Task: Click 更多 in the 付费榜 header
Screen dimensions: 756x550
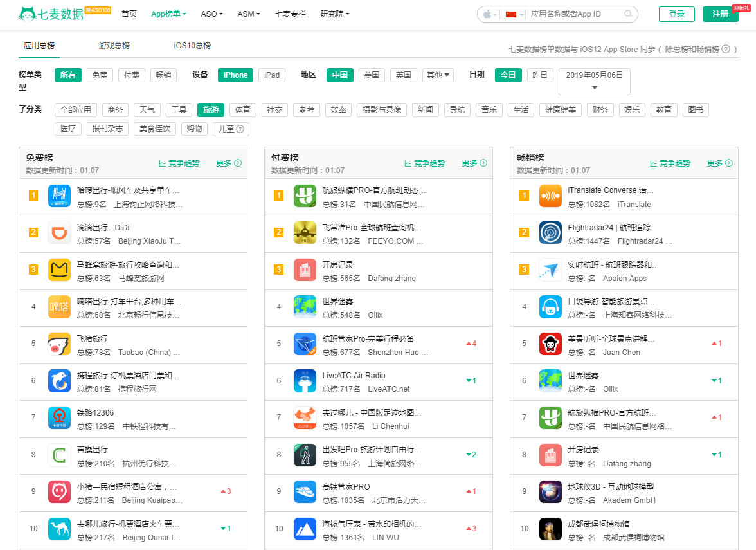Action: click(x=474, y=163)
